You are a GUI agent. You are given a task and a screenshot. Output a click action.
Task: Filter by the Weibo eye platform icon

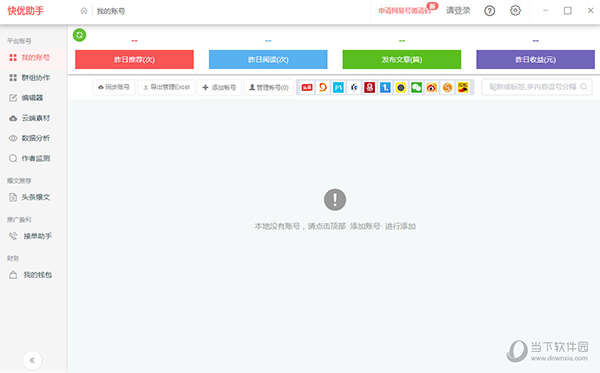432,88
